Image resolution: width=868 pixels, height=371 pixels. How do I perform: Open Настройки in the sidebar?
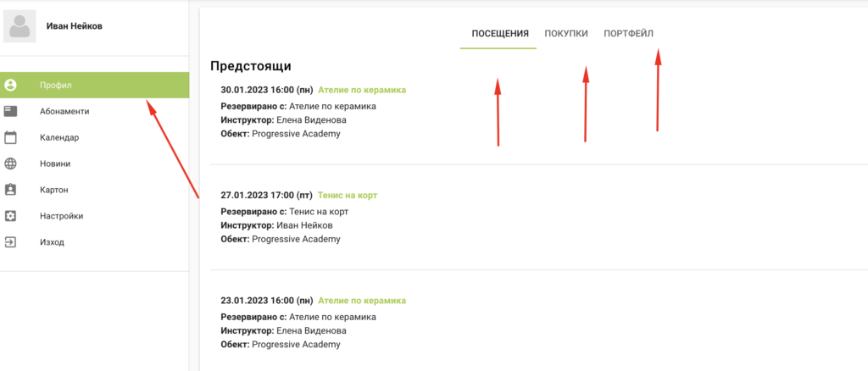pyautogui.click(x=95, y=216)
